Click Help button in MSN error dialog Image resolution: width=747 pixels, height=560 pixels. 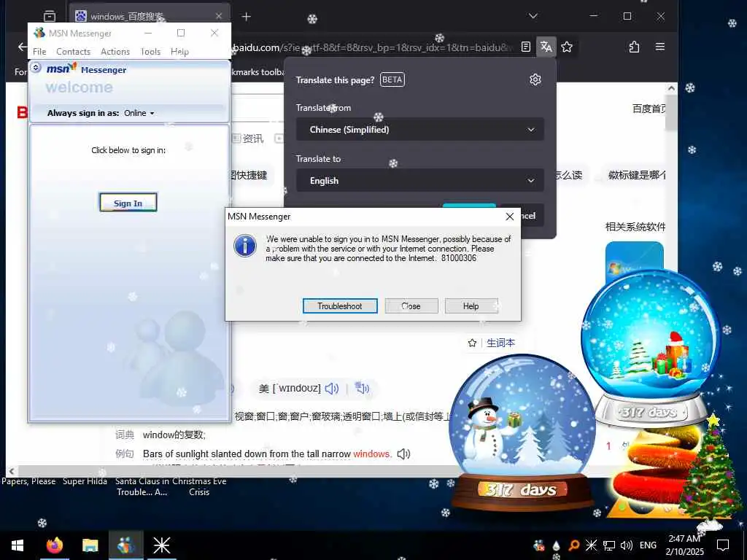(471, 306)
